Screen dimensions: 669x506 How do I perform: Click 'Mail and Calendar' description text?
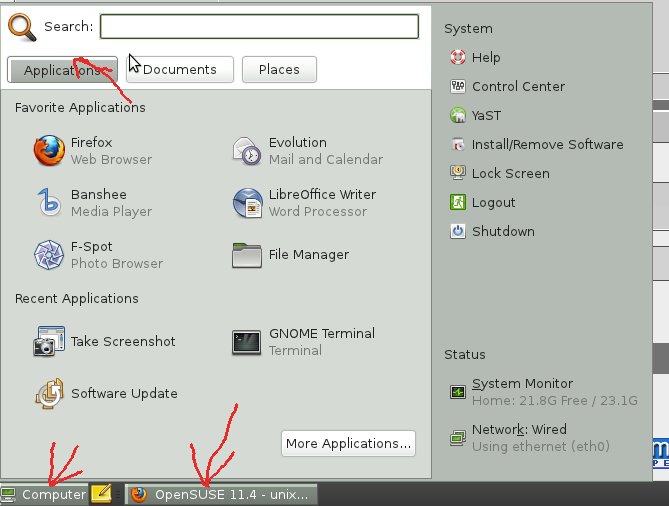[326, 159]
